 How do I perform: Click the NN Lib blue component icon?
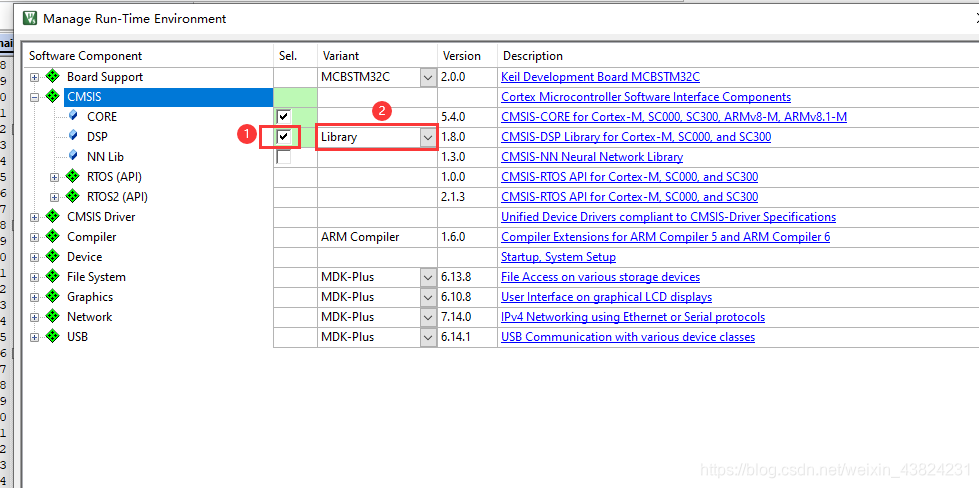pos(74,156)
